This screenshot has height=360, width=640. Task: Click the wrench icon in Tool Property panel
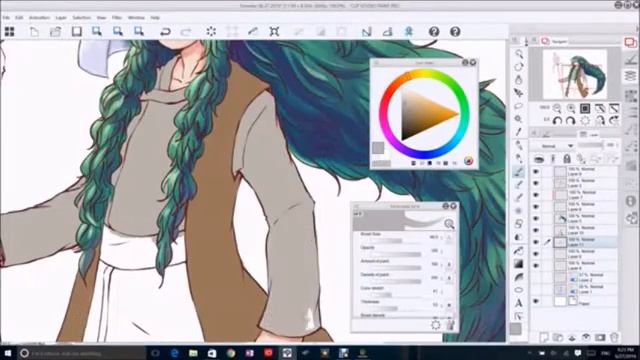tap(450, 325)
